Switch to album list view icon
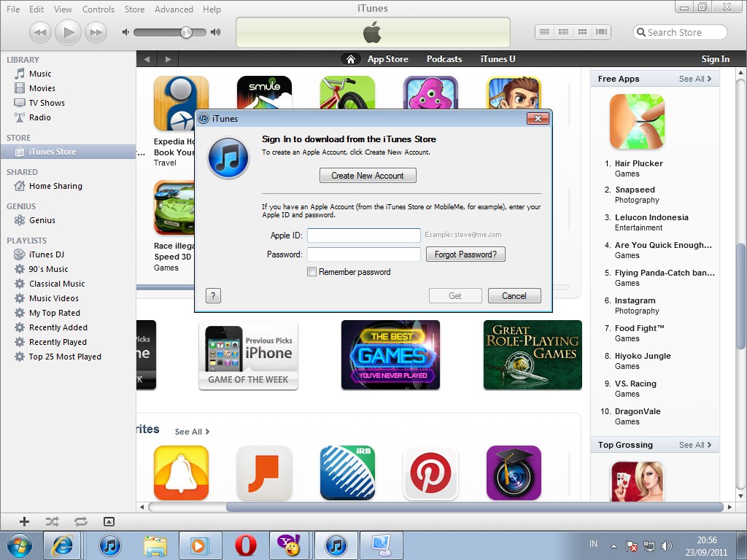 pyautogui.click(x=563, y=32)
